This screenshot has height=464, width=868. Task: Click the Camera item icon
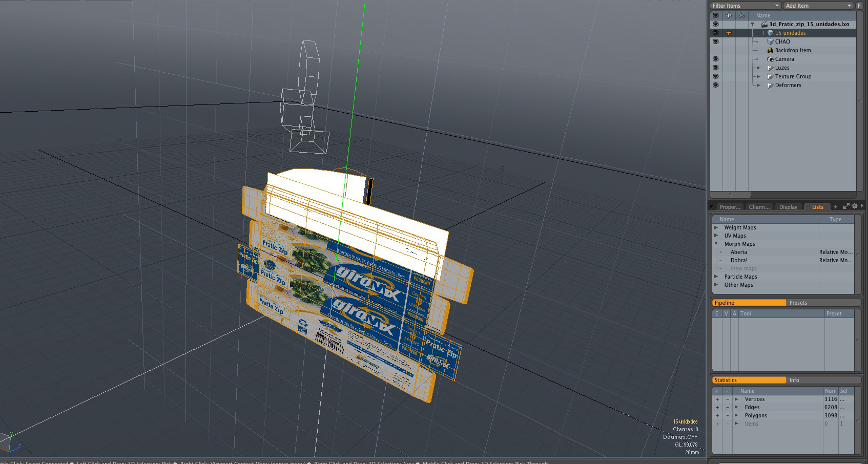point(770,59)
